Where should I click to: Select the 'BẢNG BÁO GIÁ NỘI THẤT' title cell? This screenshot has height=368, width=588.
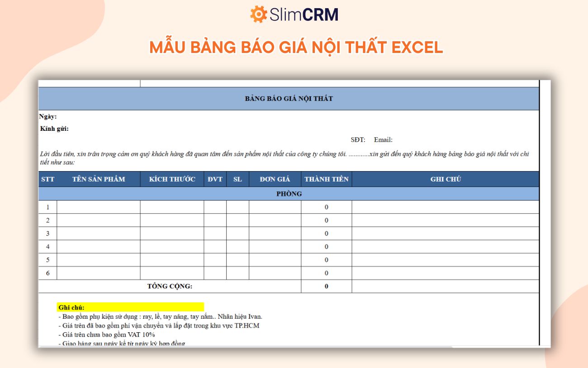point(289,99)
